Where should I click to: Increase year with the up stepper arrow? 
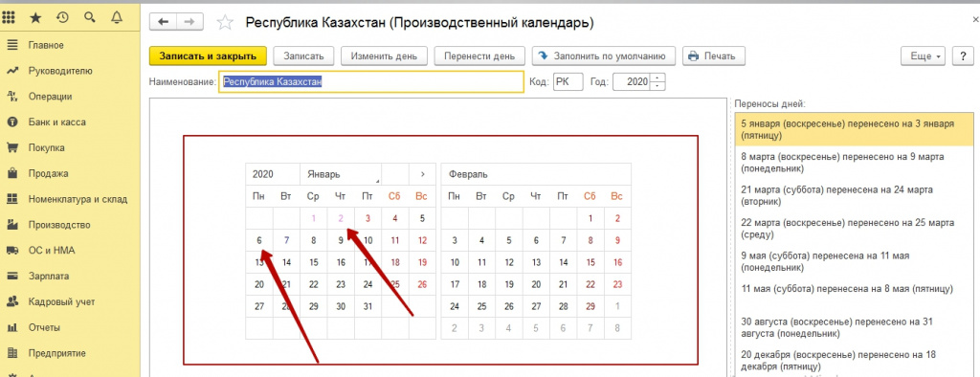click(657, 78)
